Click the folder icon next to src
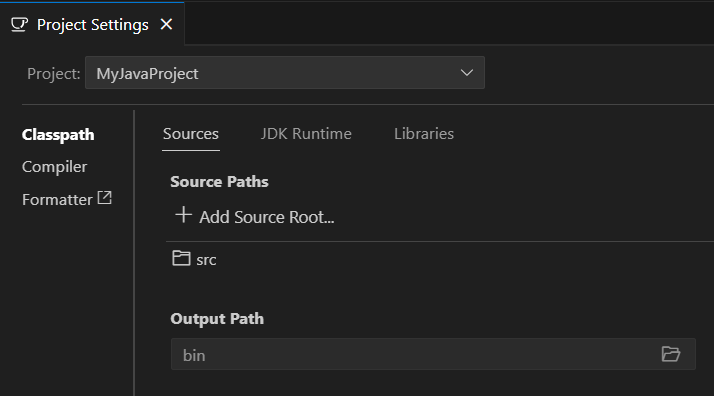The height and width of the screenshot is (396, 714). [x=181, y=258]
